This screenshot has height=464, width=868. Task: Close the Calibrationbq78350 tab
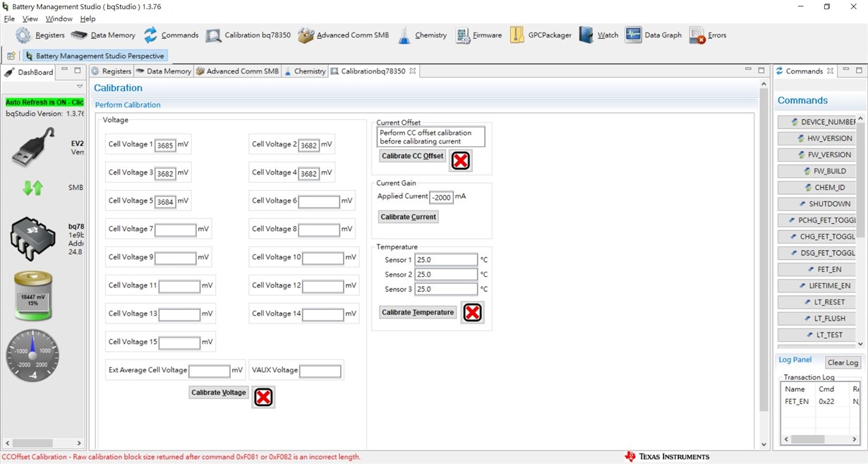pos(413,71)
